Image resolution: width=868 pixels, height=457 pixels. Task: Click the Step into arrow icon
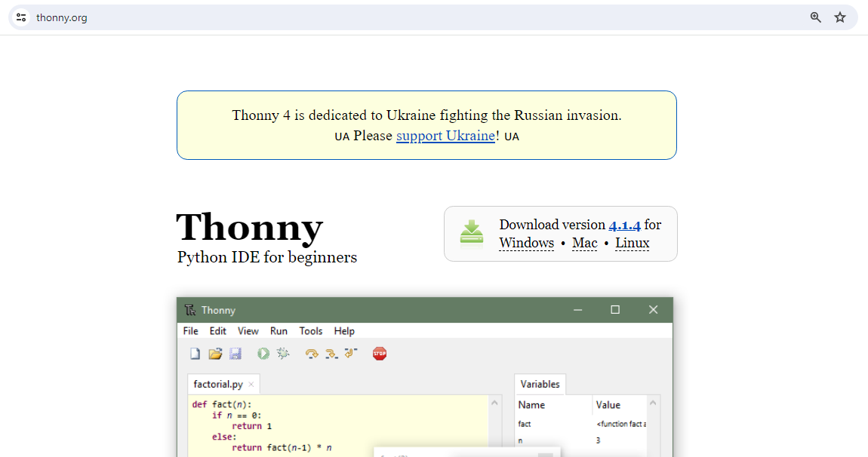(x=331, y=354)
